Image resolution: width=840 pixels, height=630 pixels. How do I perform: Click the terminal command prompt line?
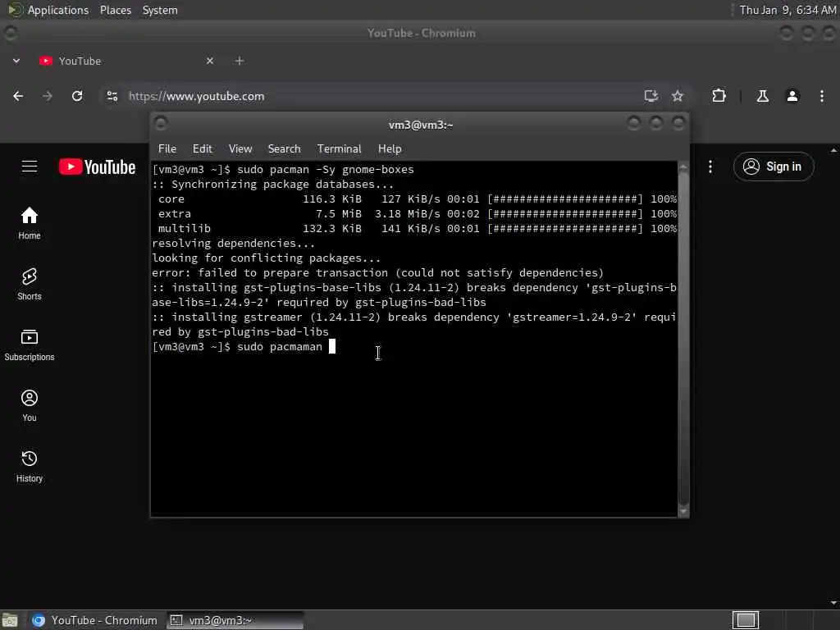click(244, 347)
